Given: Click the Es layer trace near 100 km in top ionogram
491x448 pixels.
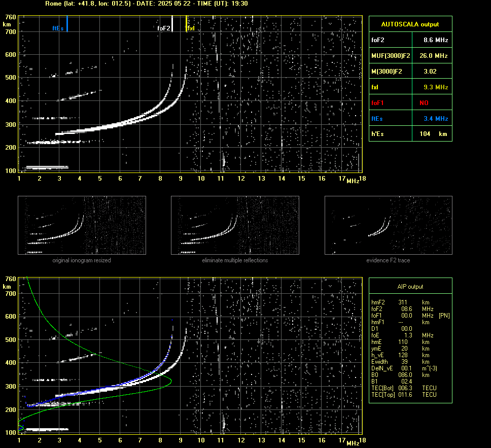Looking at the screenshot, I should [47, 167].
